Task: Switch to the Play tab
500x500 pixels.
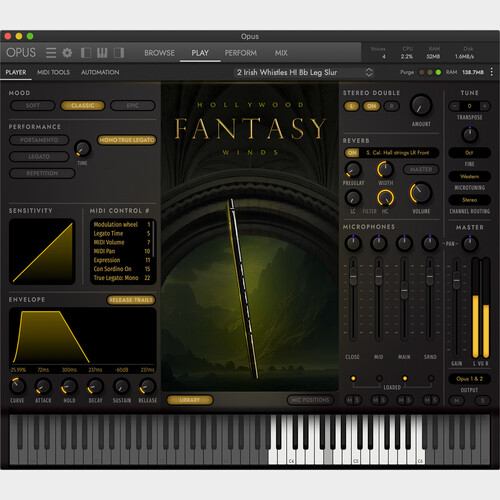Action: click(x=200, y=53)
